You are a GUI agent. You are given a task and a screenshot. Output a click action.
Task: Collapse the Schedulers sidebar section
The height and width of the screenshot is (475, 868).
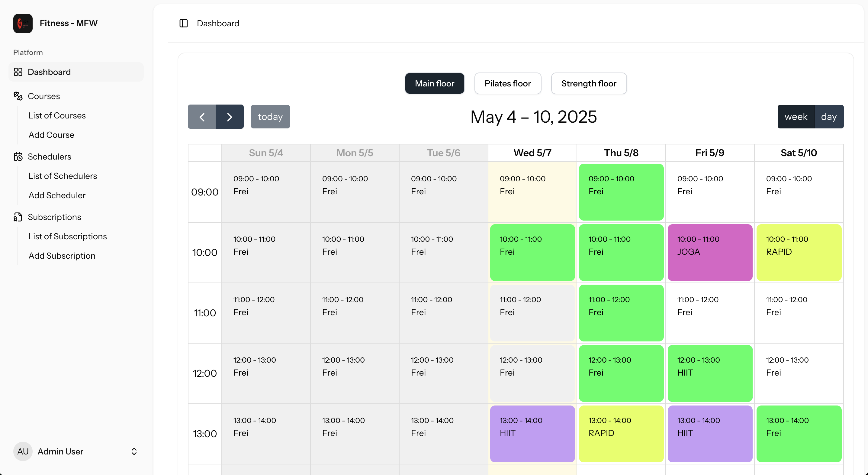[x=76, y=157]
